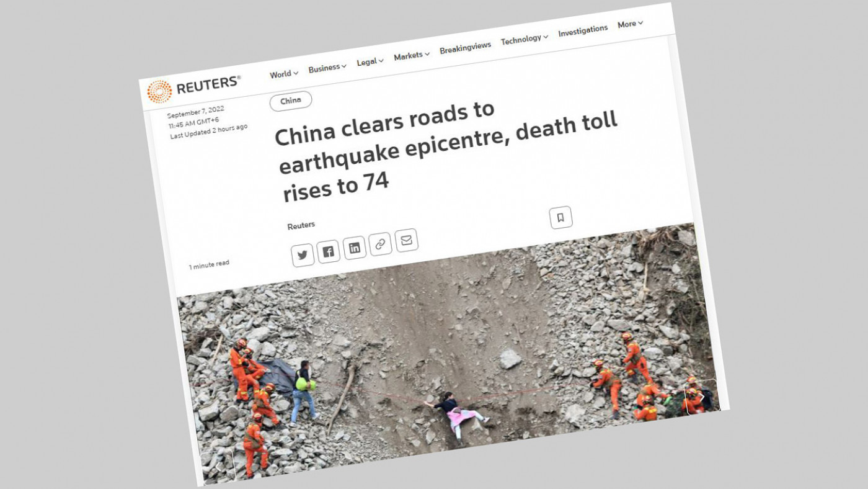
Task: Share article via email icon
Action: [x=406, y=241]
